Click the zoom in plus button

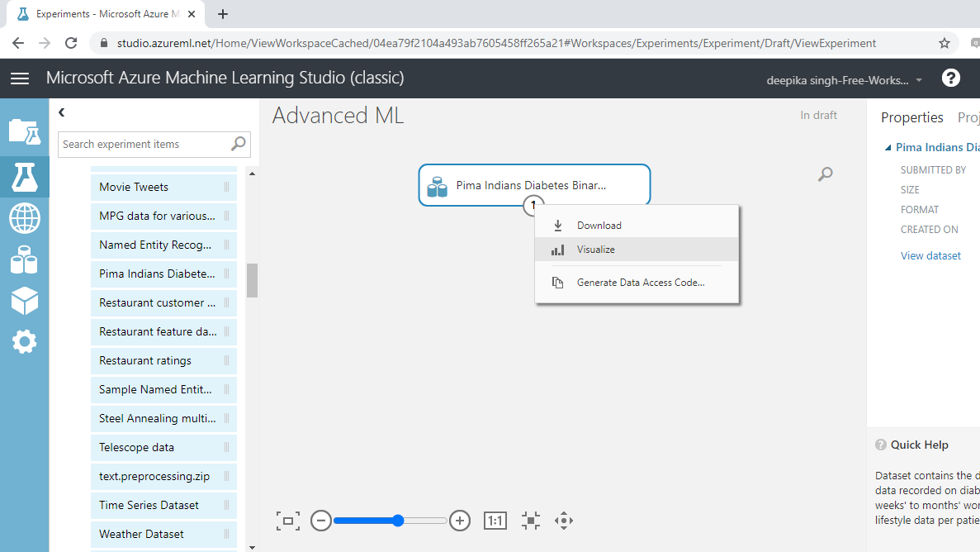coord(460,521)
